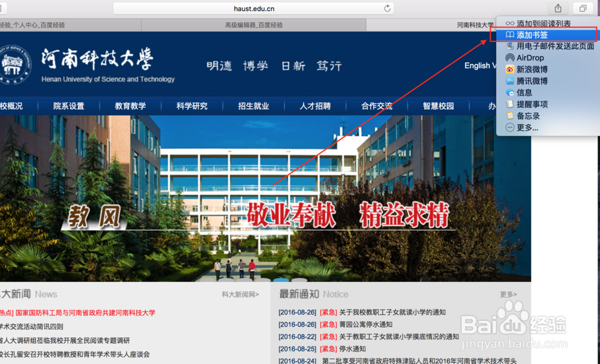The height and width of the screenshot is (364, 600).
Task: Click the Sina Weibo icon
Action: coord(509,69)
